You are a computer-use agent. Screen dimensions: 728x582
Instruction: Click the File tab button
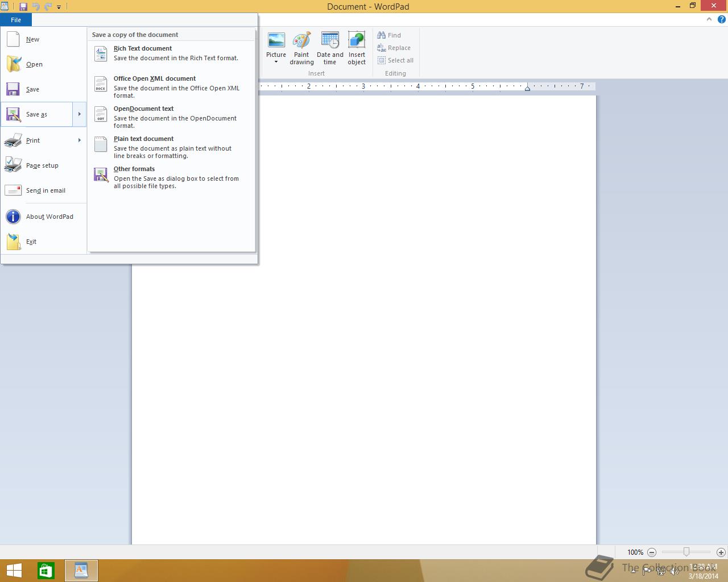pos(16,20)
